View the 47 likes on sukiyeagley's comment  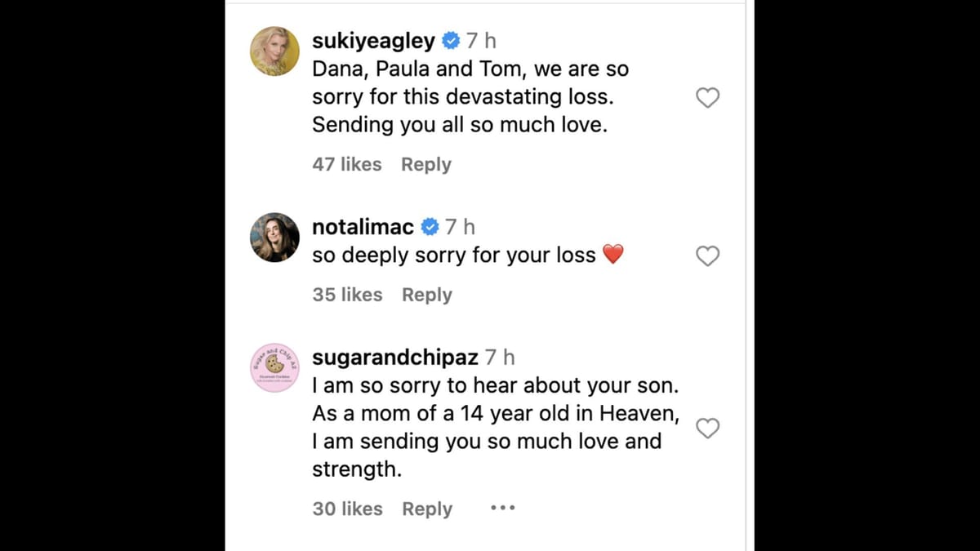[346, 164]
